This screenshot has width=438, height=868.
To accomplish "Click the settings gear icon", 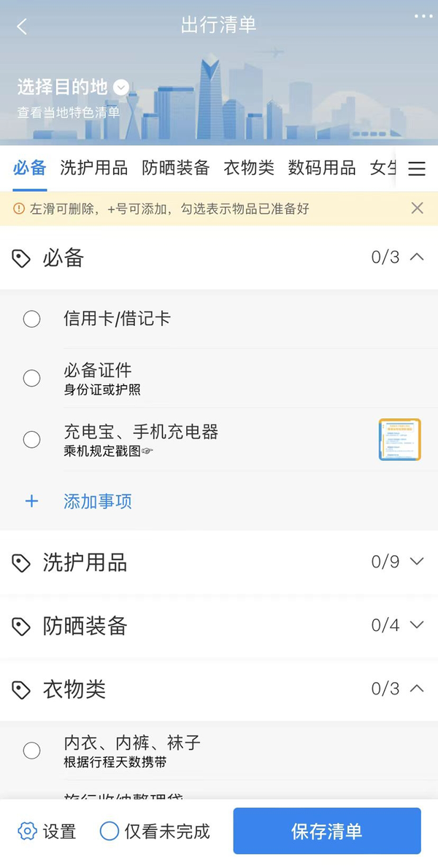I will click(27, 831).
